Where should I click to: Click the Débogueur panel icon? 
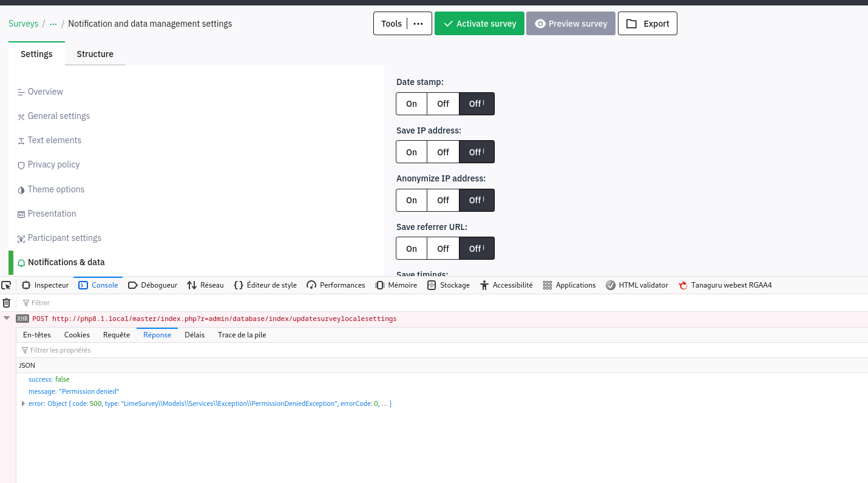[133, 285]
